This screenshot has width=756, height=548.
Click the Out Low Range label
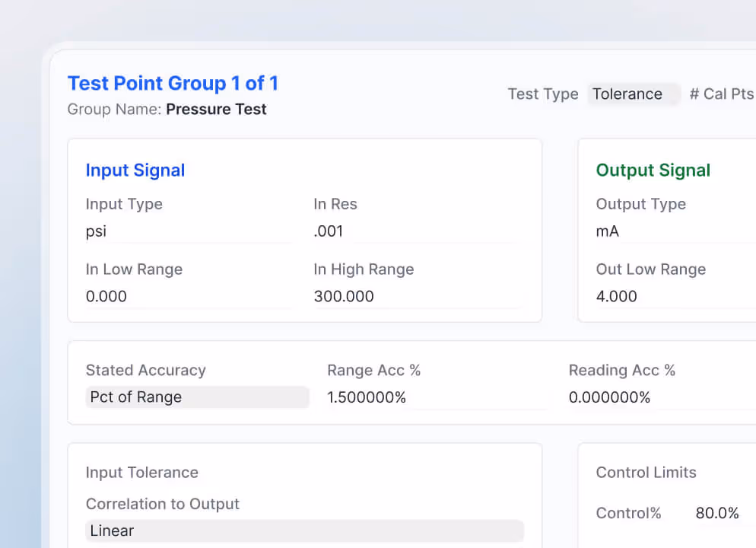(650, 269)
